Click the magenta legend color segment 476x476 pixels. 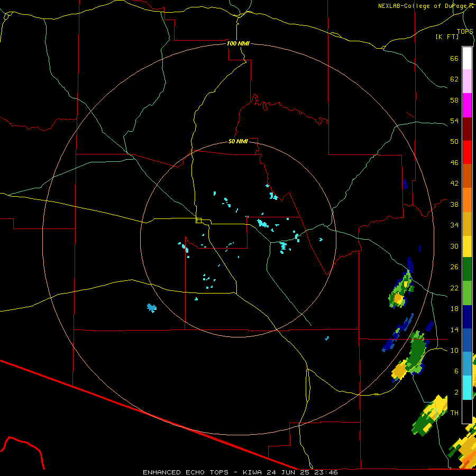coord(467,105)
